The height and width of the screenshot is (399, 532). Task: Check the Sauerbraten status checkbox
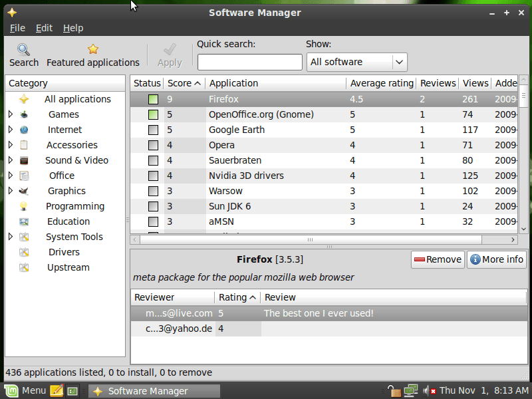[x=153, y=160]
